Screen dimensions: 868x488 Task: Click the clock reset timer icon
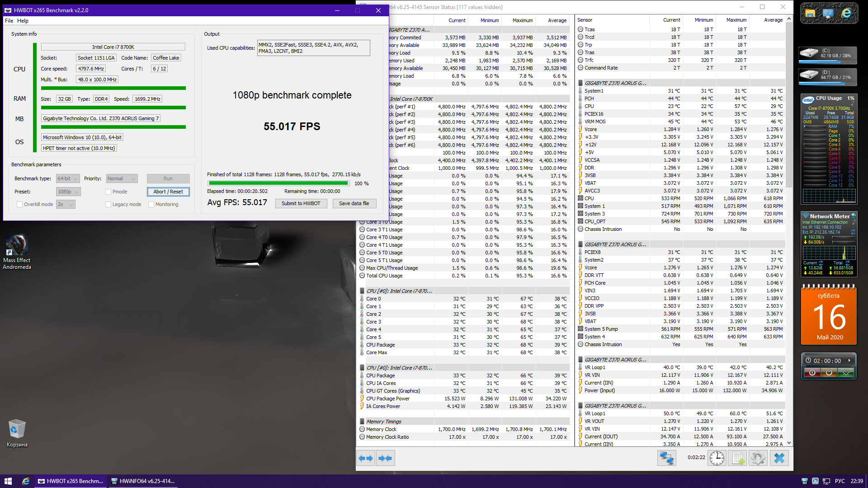point(717,458)
